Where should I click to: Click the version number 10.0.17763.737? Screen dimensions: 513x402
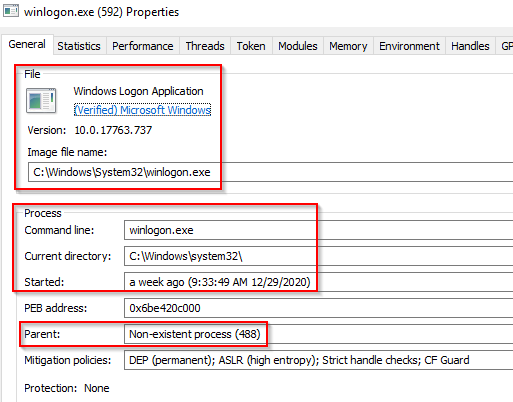[113, 130]
